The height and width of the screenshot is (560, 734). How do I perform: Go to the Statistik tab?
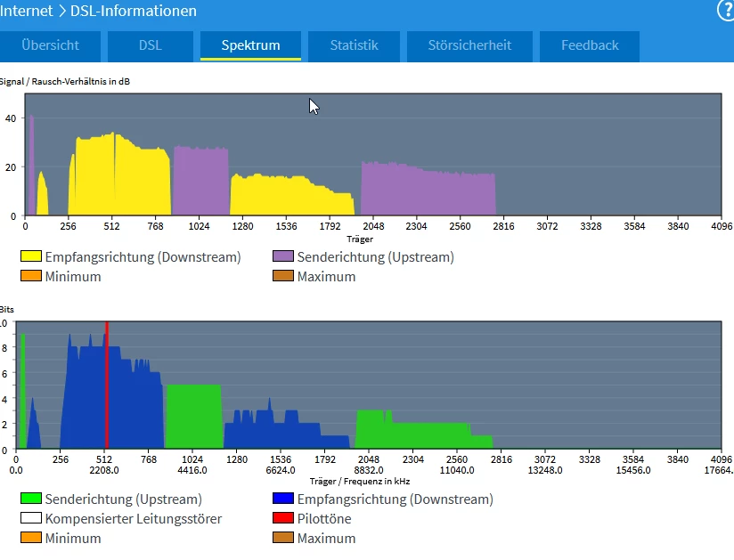tap(354, 45)
